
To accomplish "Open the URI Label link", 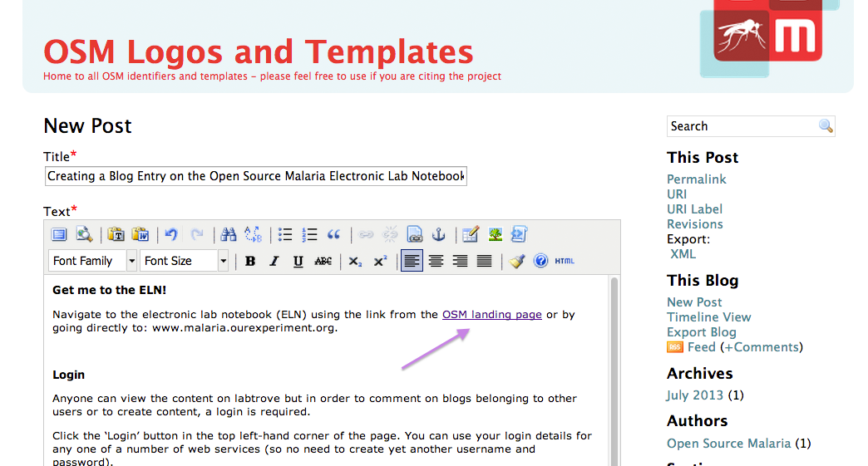I will [x=695, y=209].
